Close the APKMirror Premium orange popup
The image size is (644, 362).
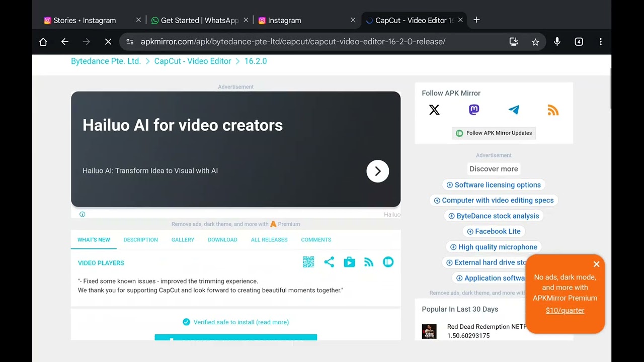click(597, 264)
